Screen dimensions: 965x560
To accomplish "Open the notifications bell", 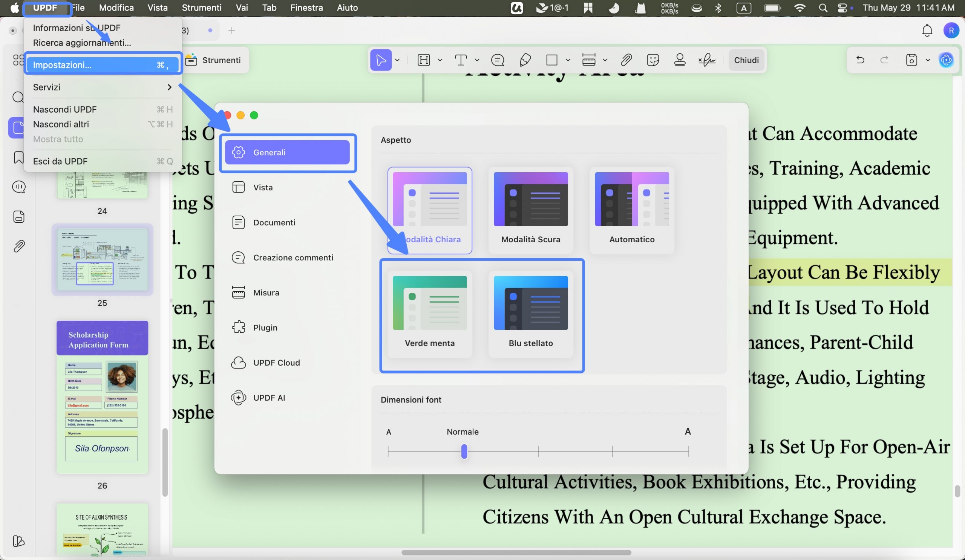I will (x=927, y=30).
